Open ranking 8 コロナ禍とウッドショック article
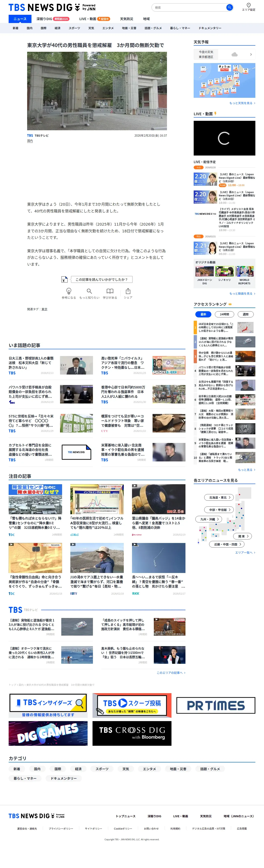Screen dimensions: 264x868 [224, 429]
